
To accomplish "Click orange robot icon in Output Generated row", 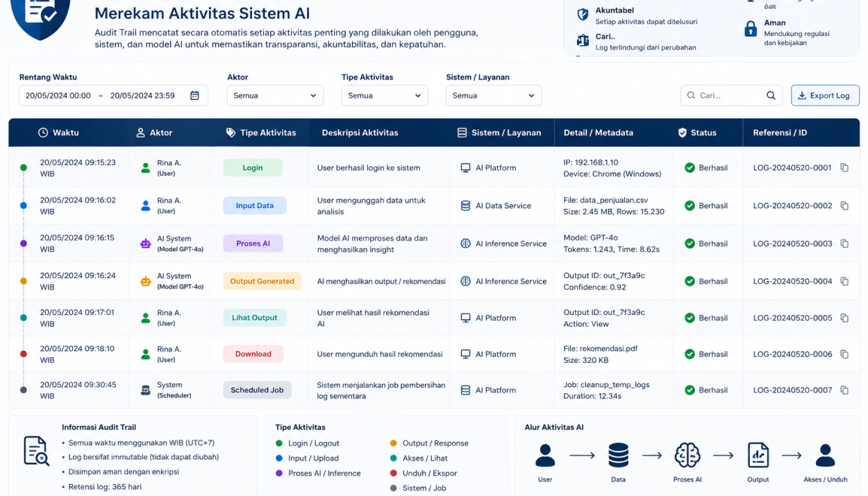I will [146, 282].
